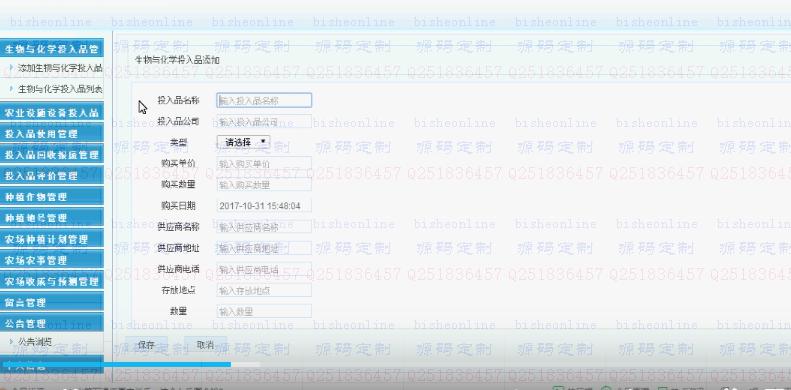Focus the 投入品名称 input field

coord(264,100)
